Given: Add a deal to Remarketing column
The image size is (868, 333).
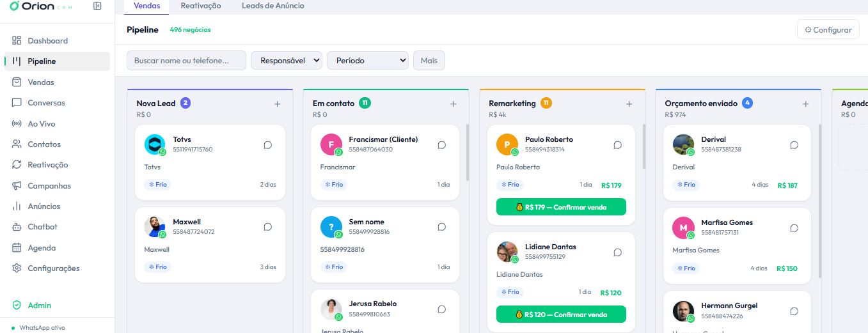Looking at the screenshot, I should pos(629,104).
